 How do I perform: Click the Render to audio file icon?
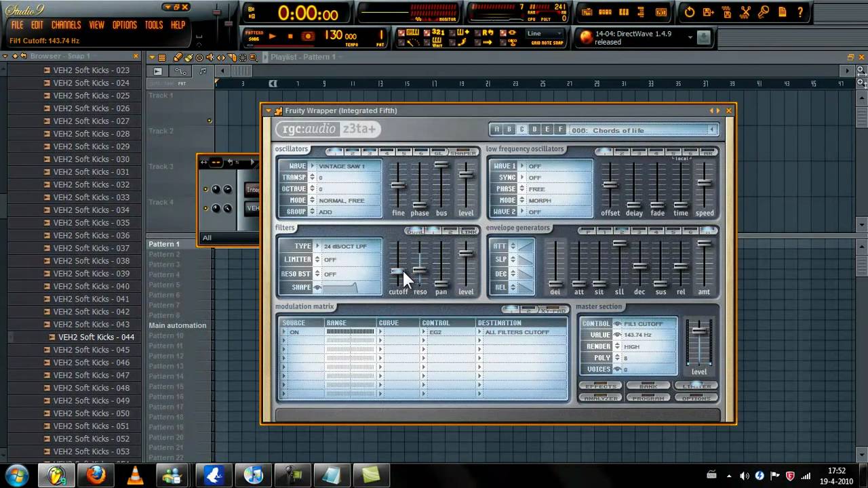(x=727, y=12)
